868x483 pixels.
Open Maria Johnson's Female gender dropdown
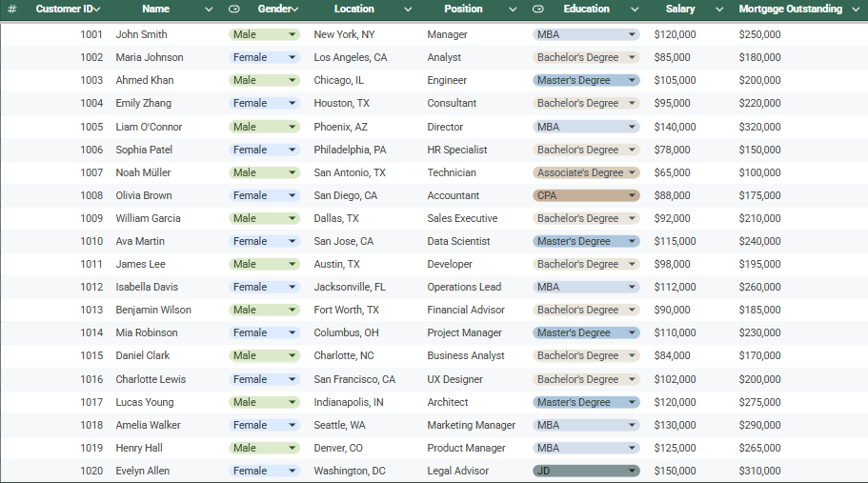292,57
